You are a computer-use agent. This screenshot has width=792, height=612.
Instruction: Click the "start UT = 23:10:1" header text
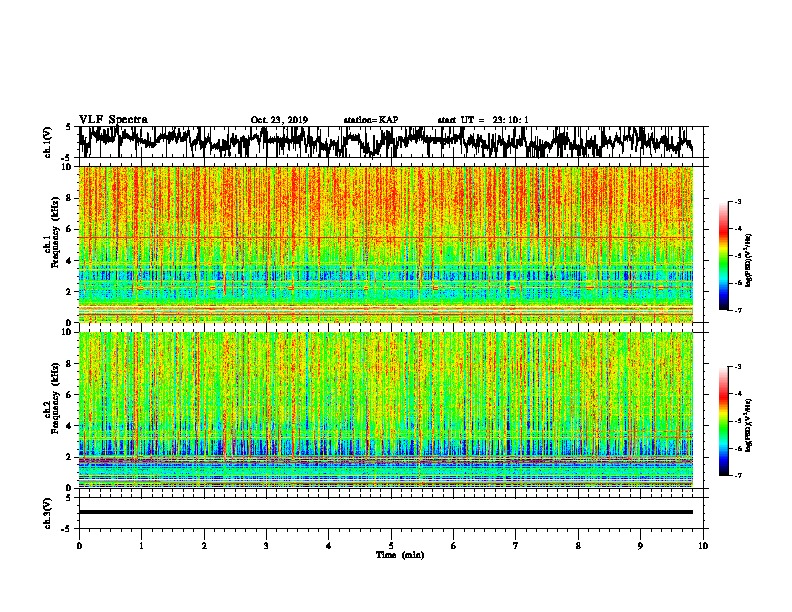pos(483,120)
